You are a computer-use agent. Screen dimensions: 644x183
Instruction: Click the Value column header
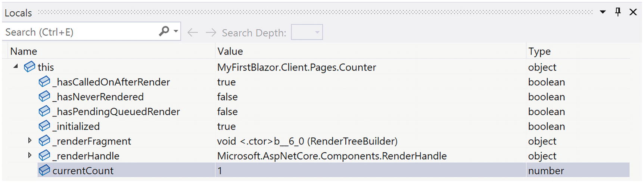tap(230, 51)
